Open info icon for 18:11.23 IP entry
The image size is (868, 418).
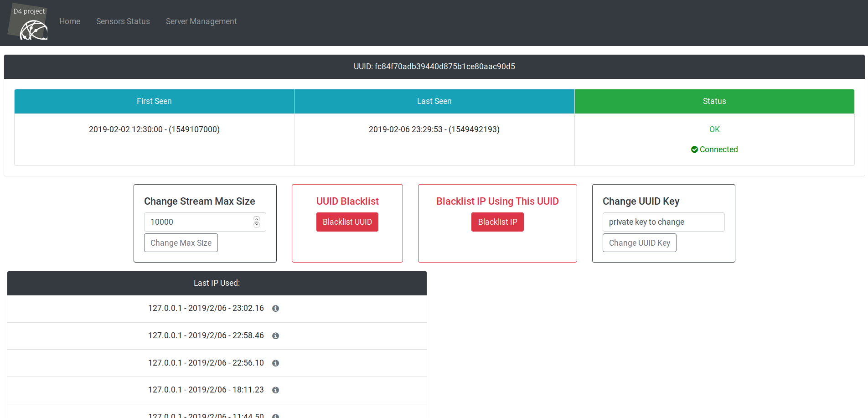(x=275, y=390)
